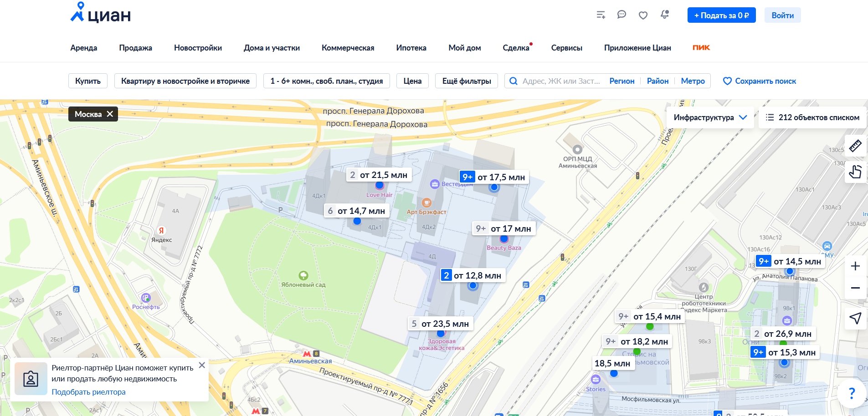Click the Роснефть gas station marker
Viewport: 868px width, 416px height.
pyautogui.click(x=146, y=298)
